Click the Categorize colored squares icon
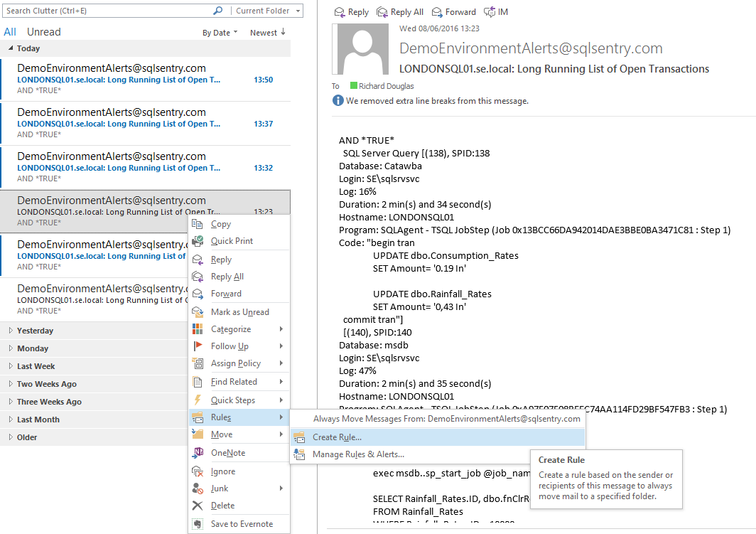 point(198,329)
